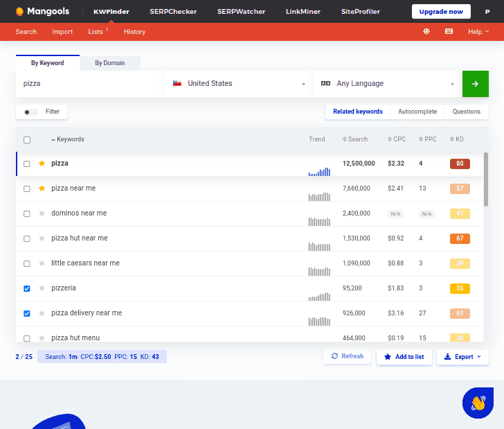This screenshot has width=504, height=429.
Task: Toggle the Filter switch
Action: point(31,112)
